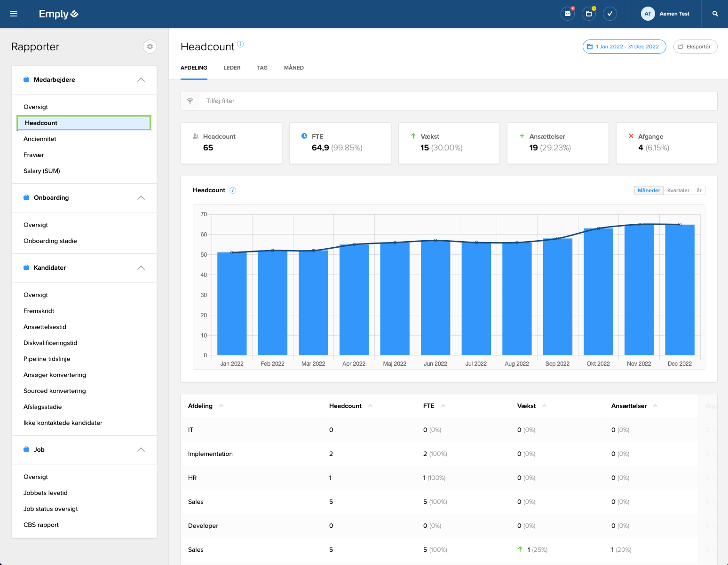Click the search magnifier icon

[715, 14]
